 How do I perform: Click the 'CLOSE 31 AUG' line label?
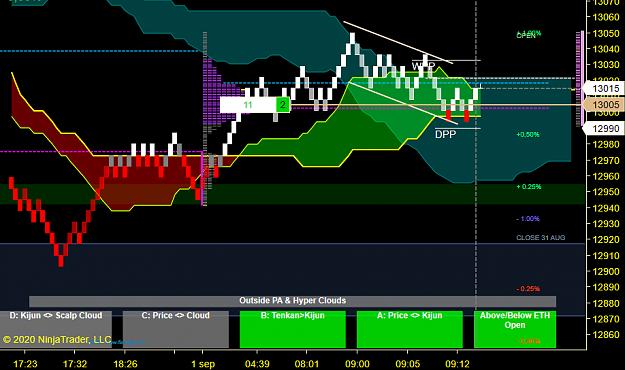pyautogui.click(x=540, y=238)
